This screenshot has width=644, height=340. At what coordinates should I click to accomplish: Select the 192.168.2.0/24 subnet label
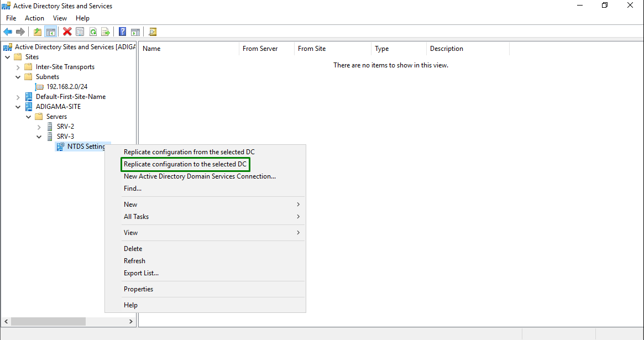point(67,87)
